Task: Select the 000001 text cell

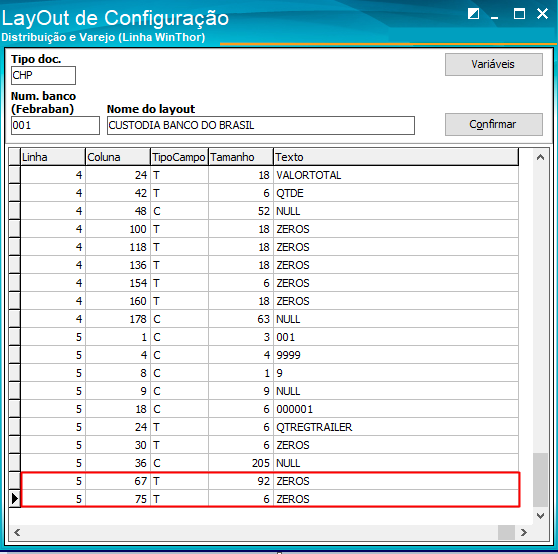Action: [396, 409]
